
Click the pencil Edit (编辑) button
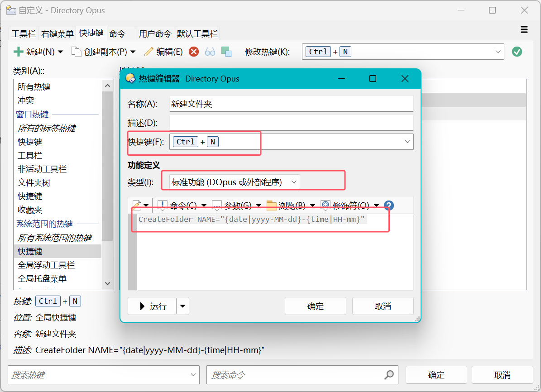click(x=163, y=52)
